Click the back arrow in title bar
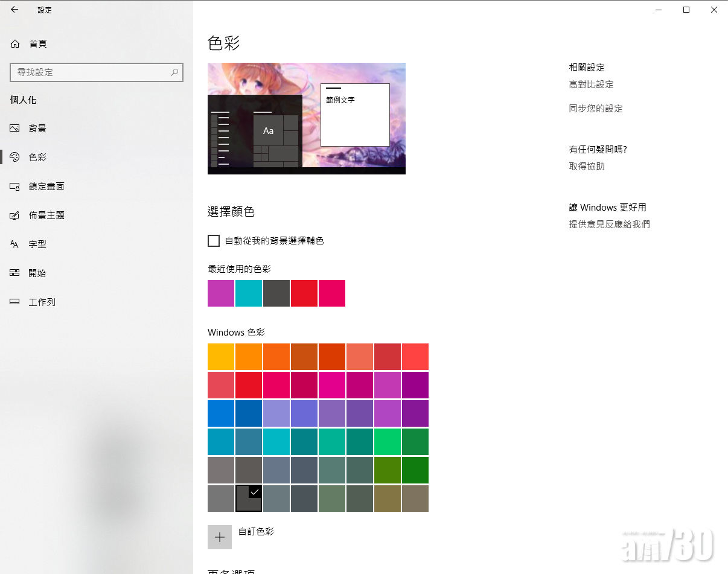The height and width of the screenshot is (574, 728). 14,10
